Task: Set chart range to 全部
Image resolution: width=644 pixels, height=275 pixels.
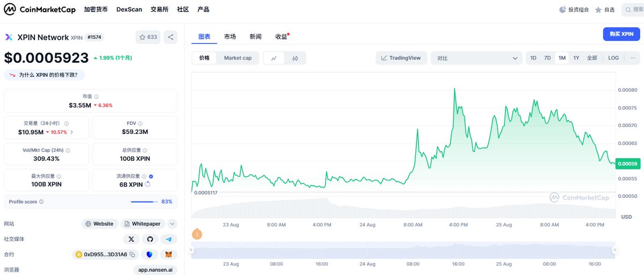Action: pyautogui.click(x=592, y=58)
